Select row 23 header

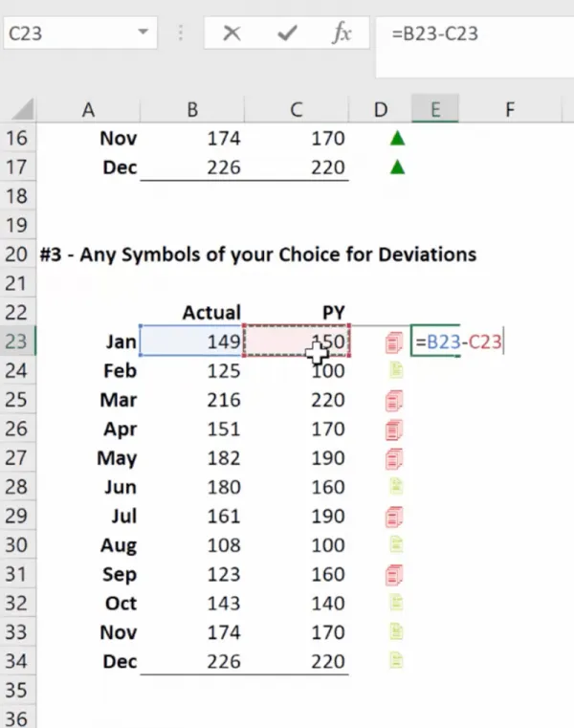tap(17, 342)
